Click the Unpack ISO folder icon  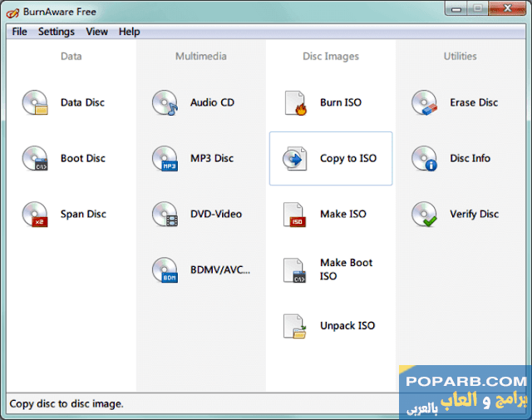(x=295, y=326)
